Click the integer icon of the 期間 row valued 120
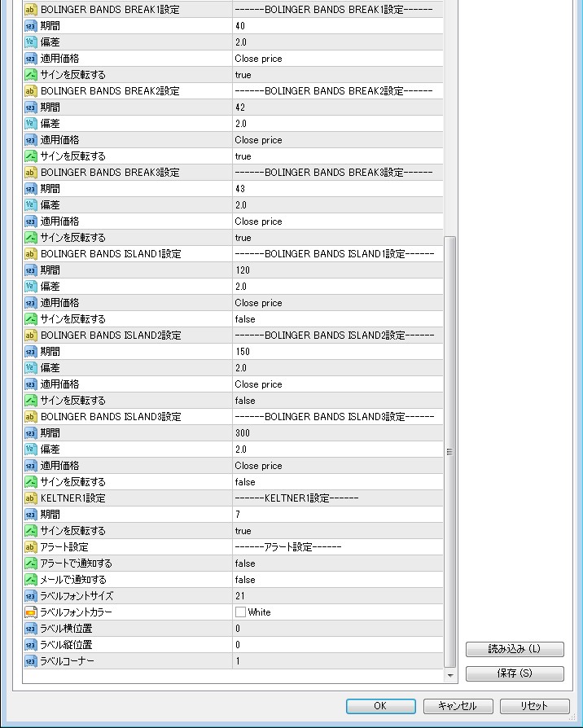Screen dimensions: 583x728 (31, 270)
